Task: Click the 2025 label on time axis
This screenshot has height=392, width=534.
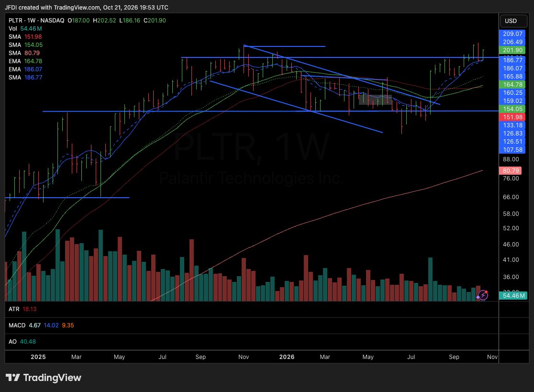Action: (x=38, y=357)
